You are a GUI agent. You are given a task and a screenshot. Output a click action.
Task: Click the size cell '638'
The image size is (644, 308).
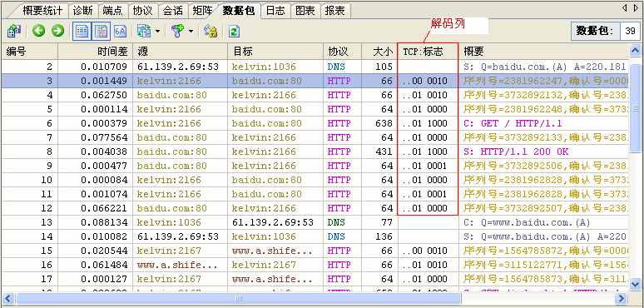point(384,123)
